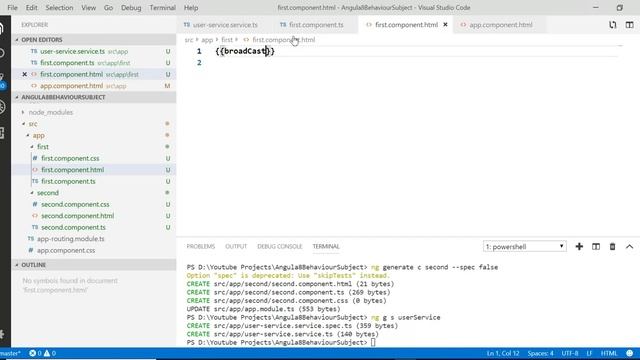Viewport: 640px width, 360px height.
Task: Open the Terminal menu
Action: tap(162, 8)
